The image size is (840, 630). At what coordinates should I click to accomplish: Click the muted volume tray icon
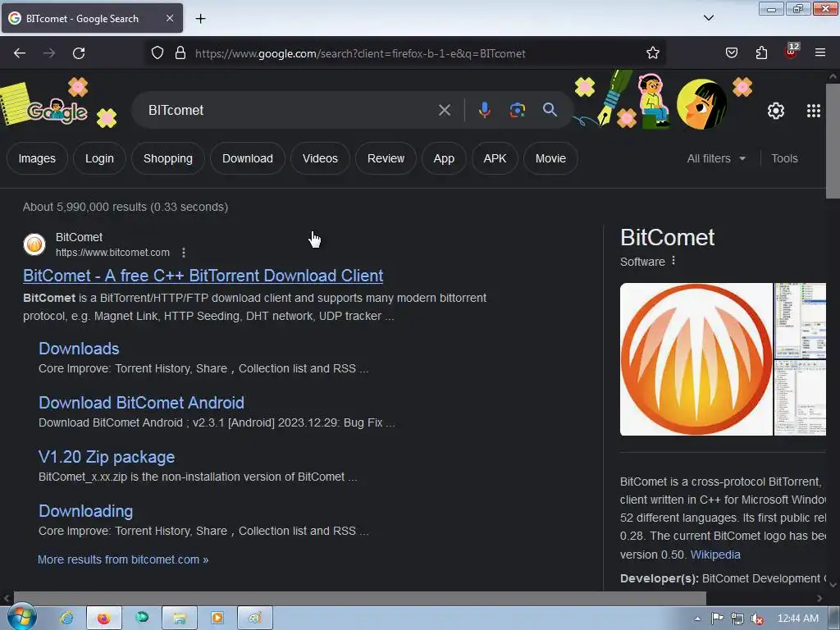click(757, 619)
